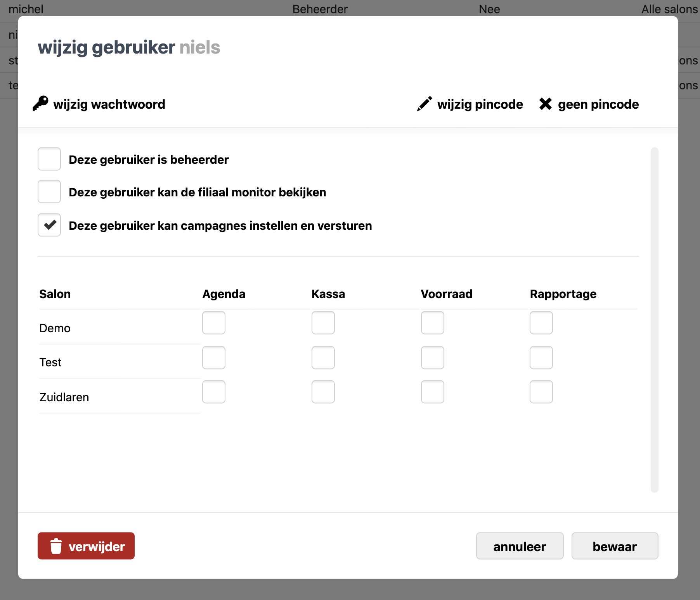This screenshot has width=700, height=600.
Task: Tick Voorraad checkbox for Zuidlaren salon
Action: pyautogui.click(x=433, y=392)
